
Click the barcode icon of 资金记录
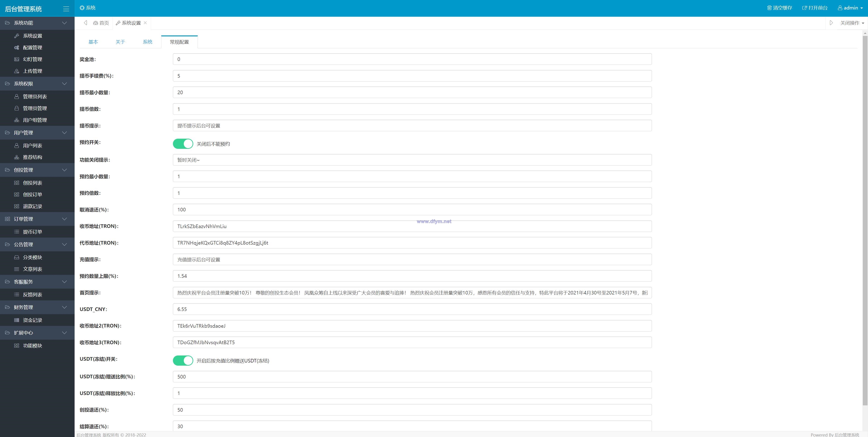17,320
